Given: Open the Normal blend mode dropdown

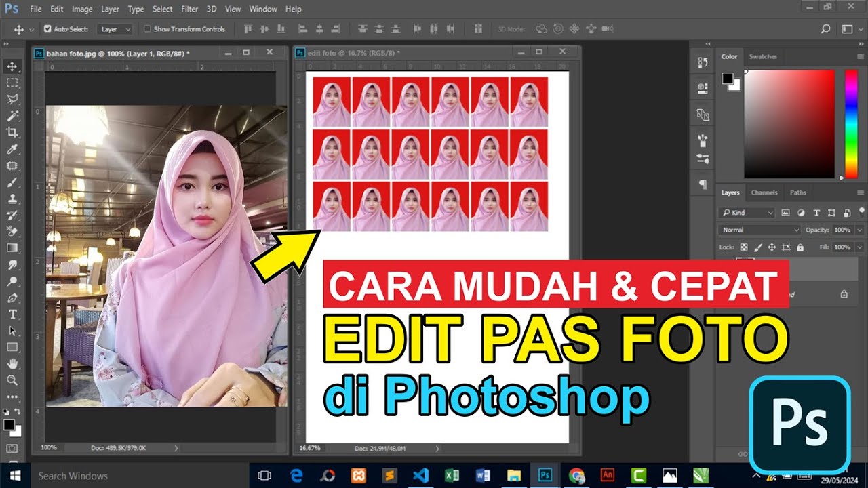Looking at the screenshot, I should (x=760, y=230).
